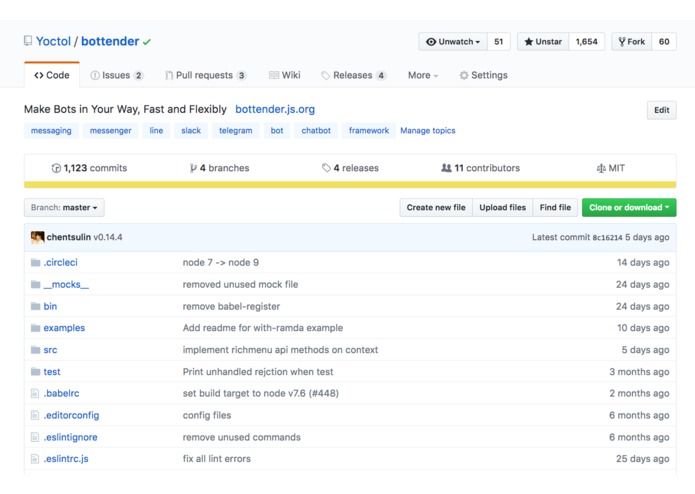This screenshot has width=695, height=494.
Task: Select the framework topic tag
Action: click(x=369, y=131)
